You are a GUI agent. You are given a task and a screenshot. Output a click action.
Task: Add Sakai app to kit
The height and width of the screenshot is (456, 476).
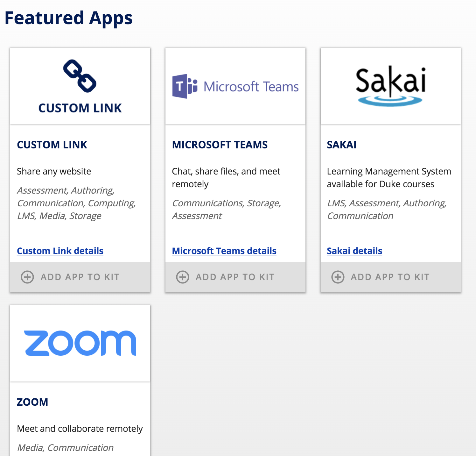[391, 277]
